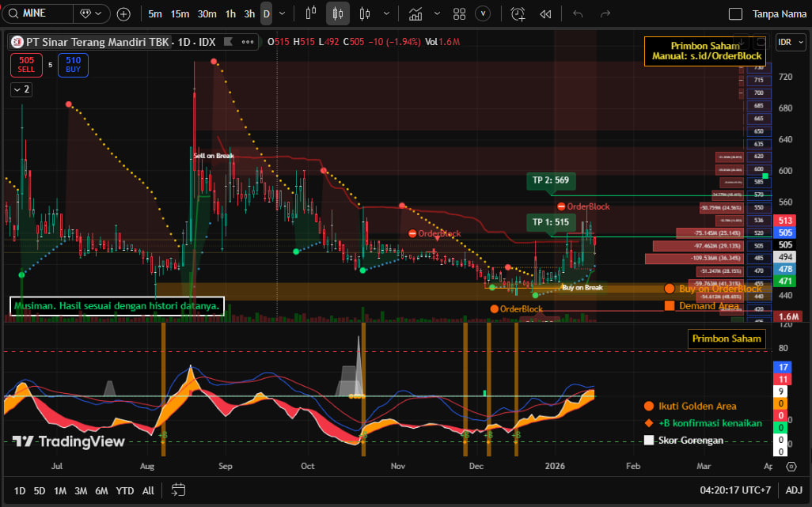Click the create alert clock icon
The height and width of the screenshot is (507, 812).
[x=518, y=14]
